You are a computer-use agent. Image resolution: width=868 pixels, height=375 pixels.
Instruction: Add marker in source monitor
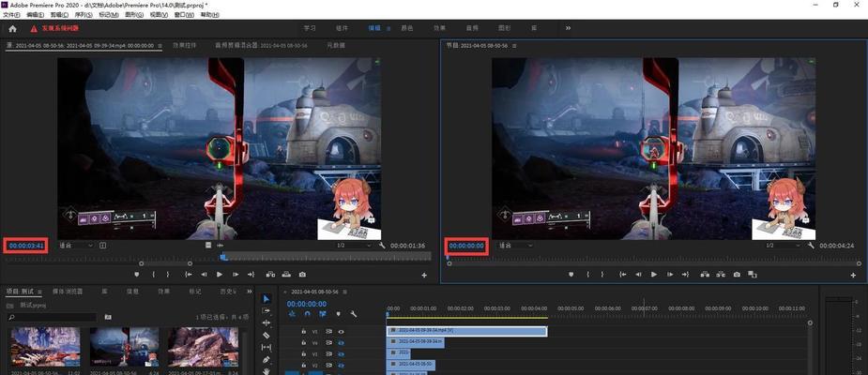coord(137,275)
